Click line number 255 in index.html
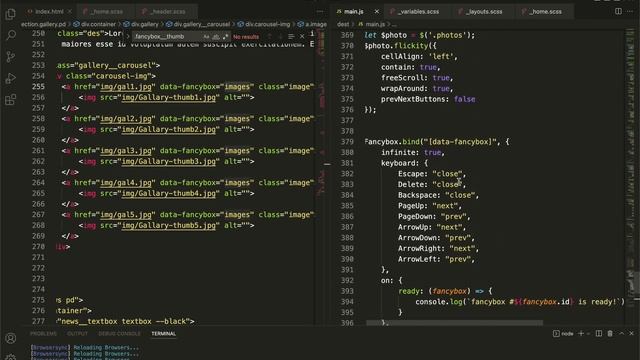 [38, 87]
